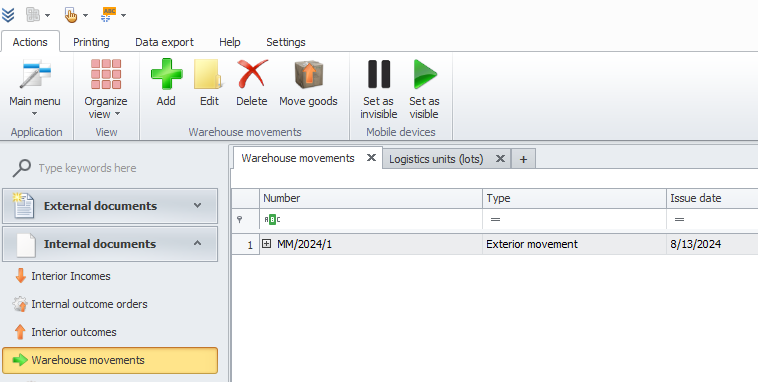Sort by the Type column header

pyautogui.click(x=574, y=198)
